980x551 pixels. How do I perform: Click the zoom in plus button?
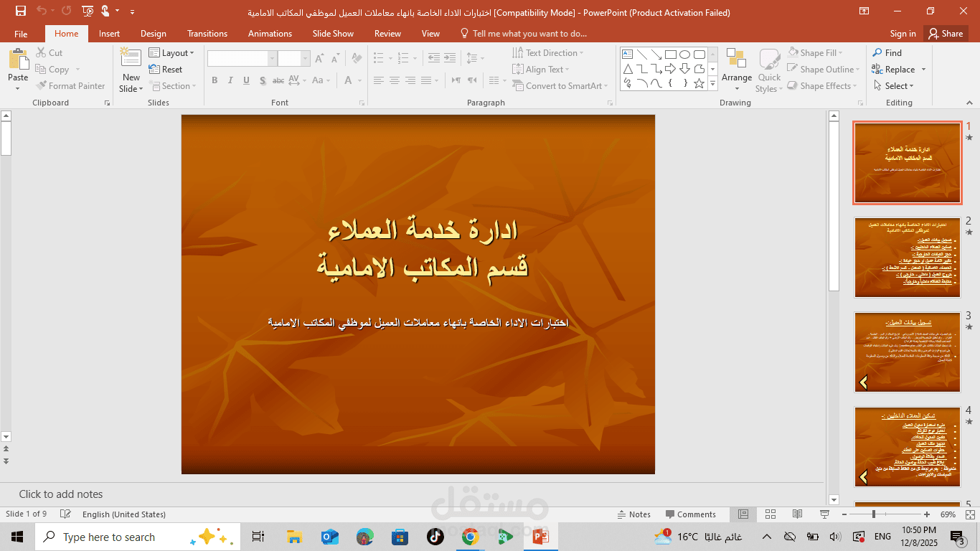click(x=927, y=514)
